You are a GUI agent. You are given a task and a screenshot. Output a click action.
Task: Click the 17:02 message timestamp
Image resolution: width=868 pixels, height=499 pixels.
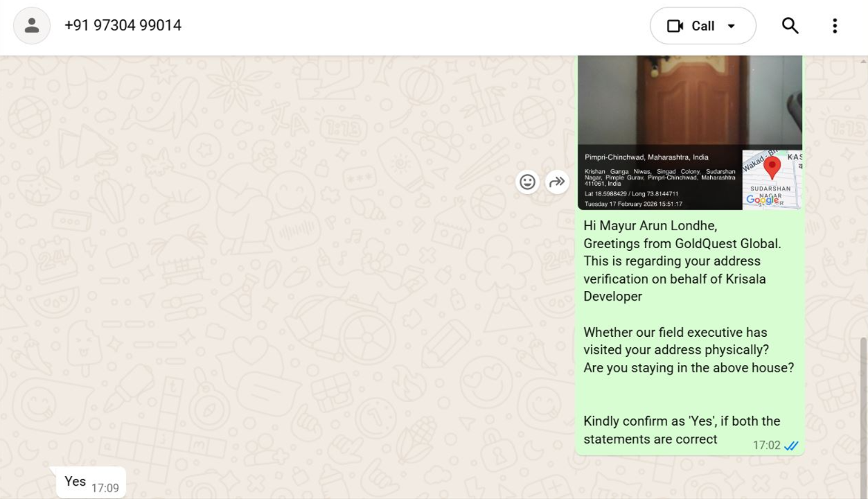(766, 446)
